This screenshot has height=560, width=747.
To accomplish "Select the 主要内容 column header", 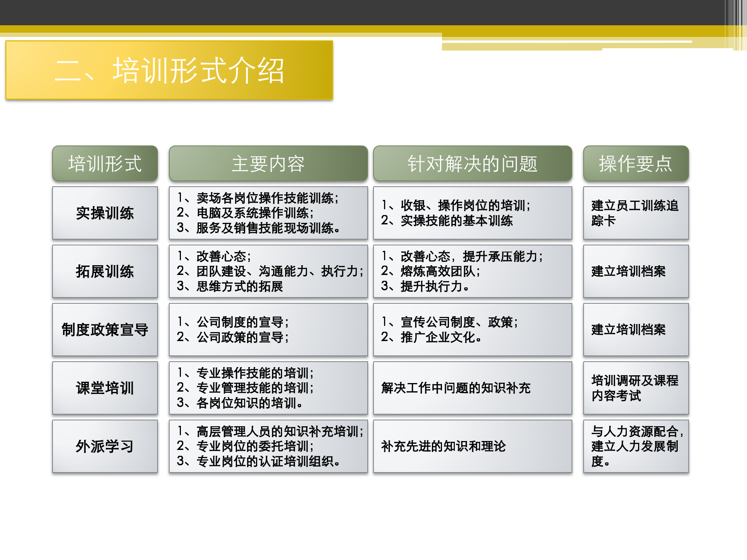I will (268, 164).
